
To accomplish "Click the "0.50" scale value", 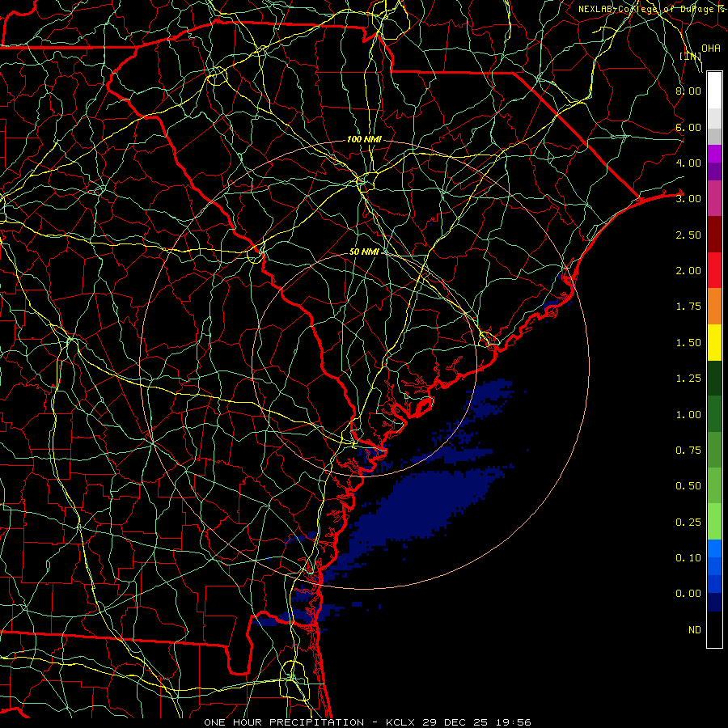I will (x=688, y=486).
